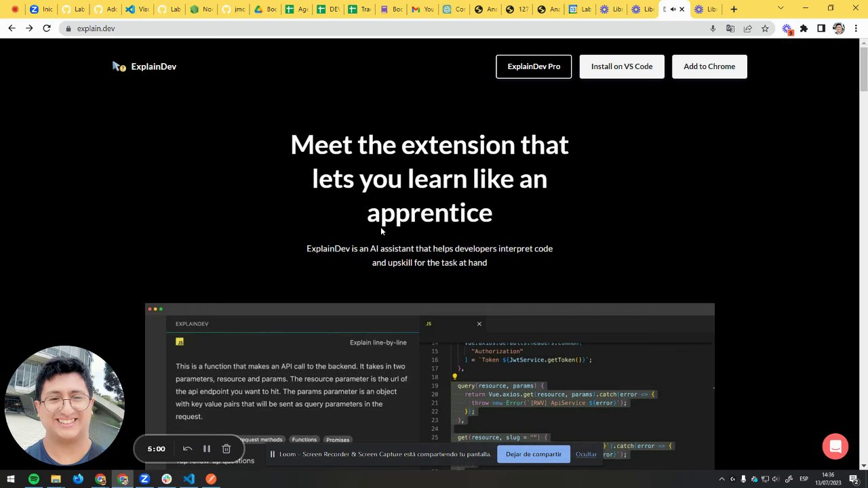Switch to the Gmail 'You' tab
This screenshot has width=868, height=488.
click(x=422, y=9)
